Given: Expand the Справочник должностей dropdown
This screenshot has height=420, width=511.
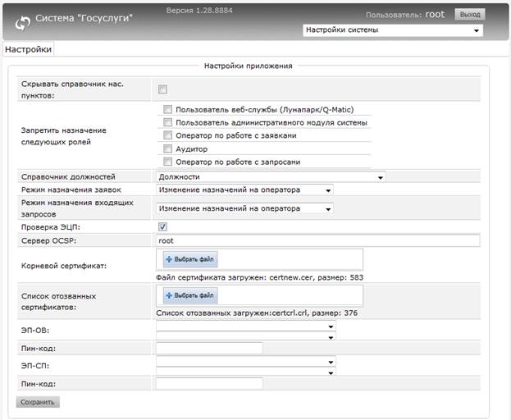Looking at the screenshot, I should (271, 176).
